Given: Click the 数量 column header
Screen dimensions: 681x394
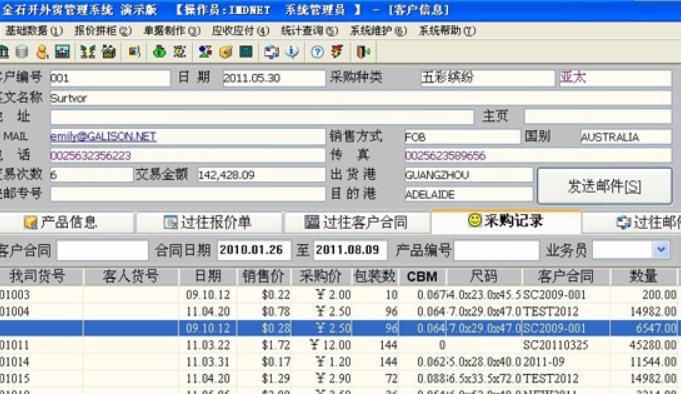Looking at the screenshot, I should click(643, 277).
